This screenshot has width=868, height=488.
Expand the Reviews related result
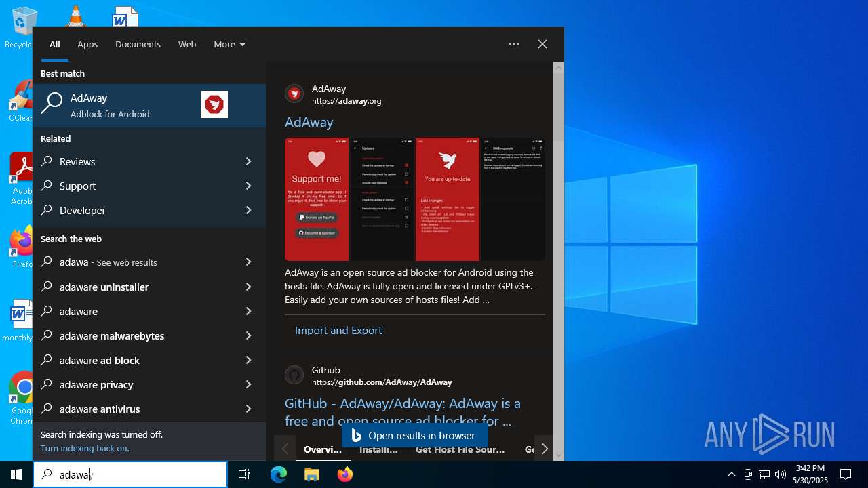pos(248,161)
